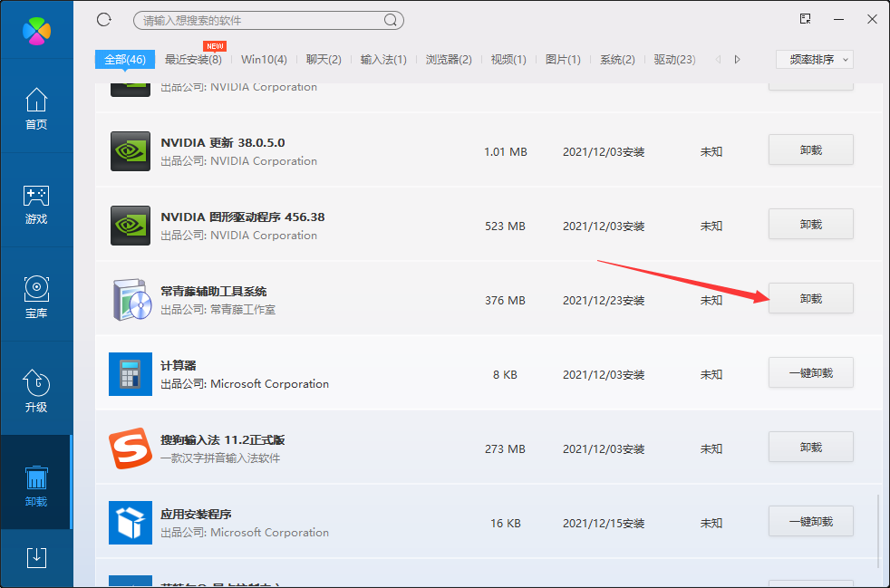Click the 2021/12/23安装 date
This screenshot has height=588, width=890.
(x=604, y=300)
